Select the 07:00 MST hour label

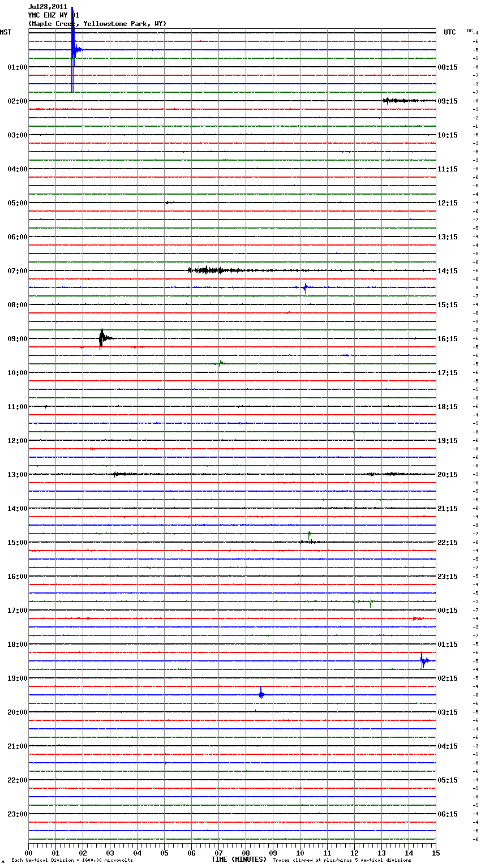[17, 270]
